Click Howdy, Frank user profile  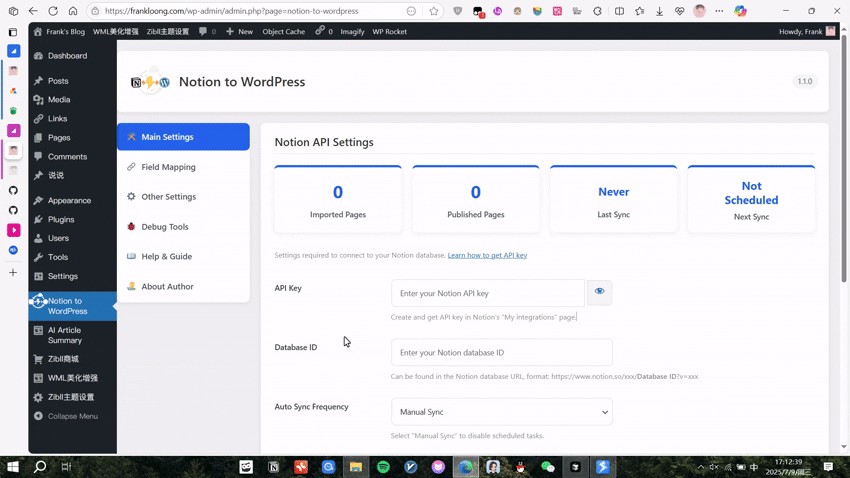click(x=807, y=31)
